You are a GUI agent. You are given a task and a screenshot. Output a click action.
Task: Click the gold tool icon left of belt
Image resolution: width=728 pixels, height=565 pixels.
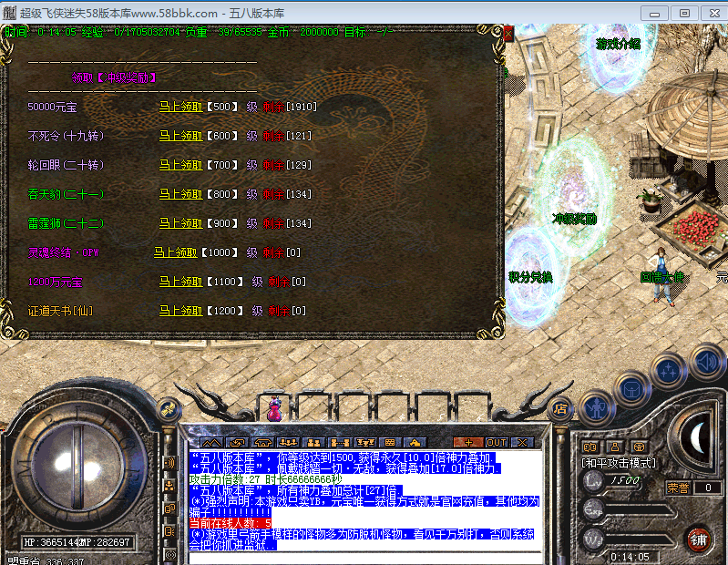tap(168, 409)
